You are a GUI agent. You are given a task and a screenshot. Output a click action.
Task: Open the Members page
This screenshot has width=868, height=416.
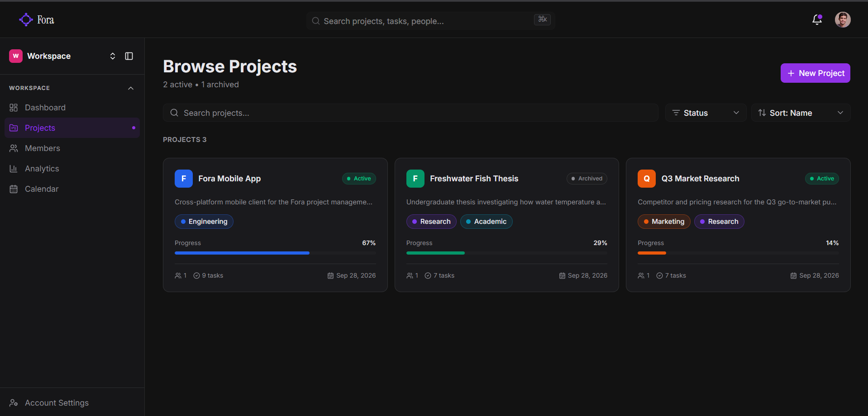[72, 148]
